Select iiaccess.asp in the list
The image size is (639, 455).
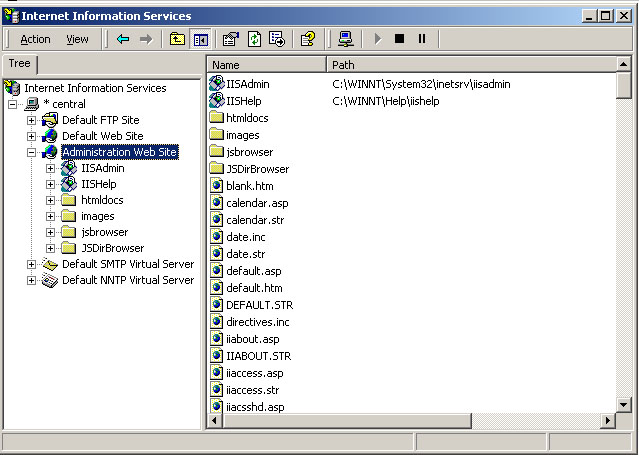tap(255, 373)
